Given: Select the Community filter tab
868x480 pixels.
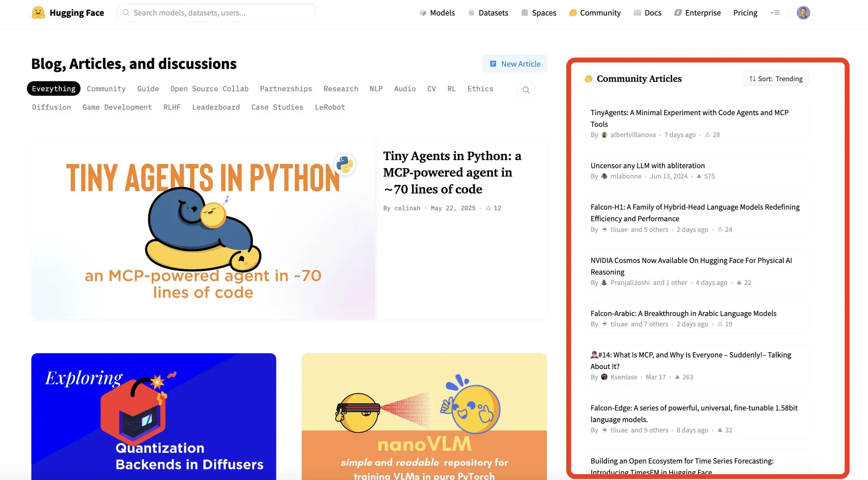Looking at the screenshot, I should [x=106, y=89].
